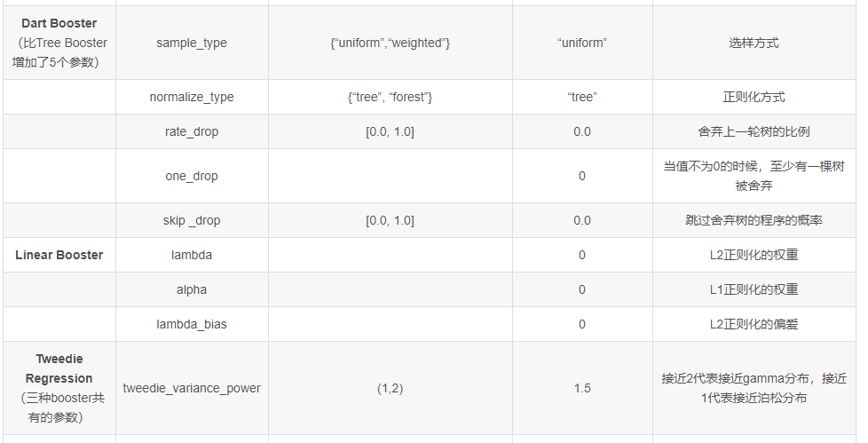Click the one_drop parameter name

192,176
